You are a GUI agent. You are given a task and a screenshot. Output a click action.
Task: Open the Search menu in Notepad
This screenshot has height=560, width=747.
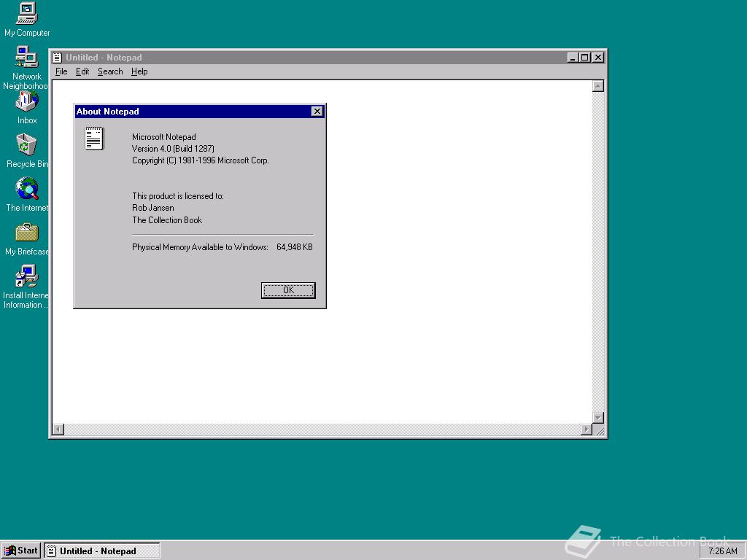[110, 71]
